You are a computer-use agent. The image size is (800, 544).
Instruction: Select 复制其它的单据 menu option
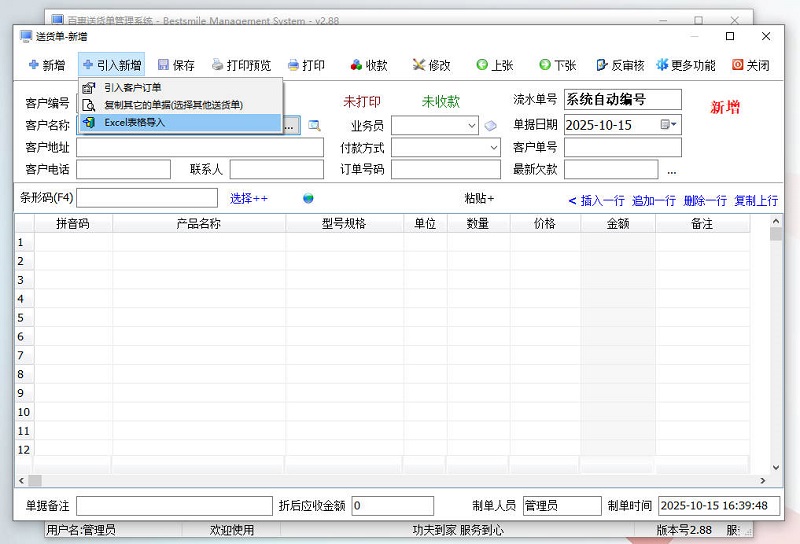click(172, 105)
